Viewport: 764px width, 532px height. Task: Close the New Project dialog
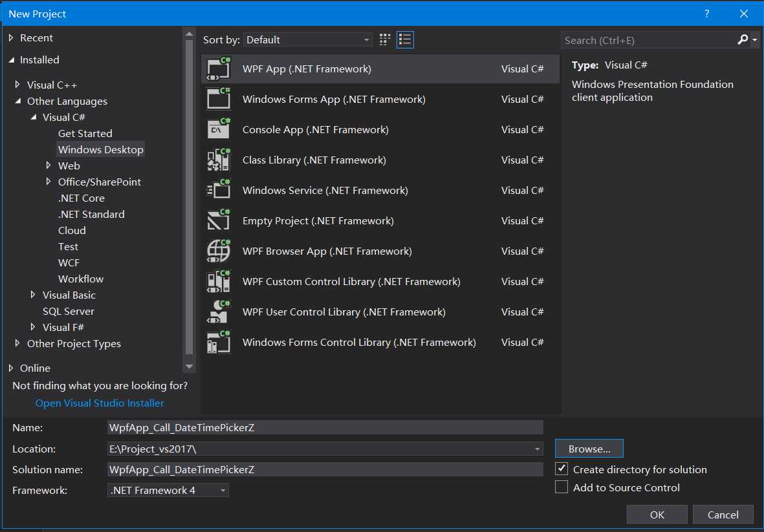[x=743, y=14]
